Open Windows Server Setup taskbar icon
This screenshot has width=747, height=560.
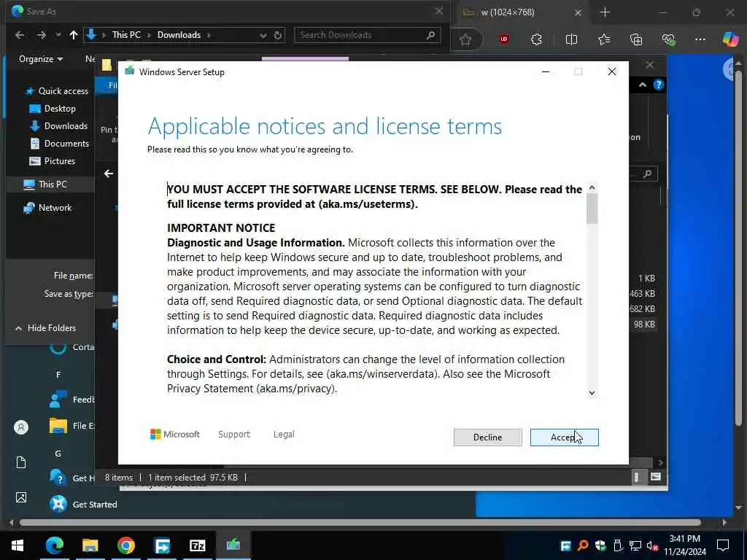click(233, 545)
